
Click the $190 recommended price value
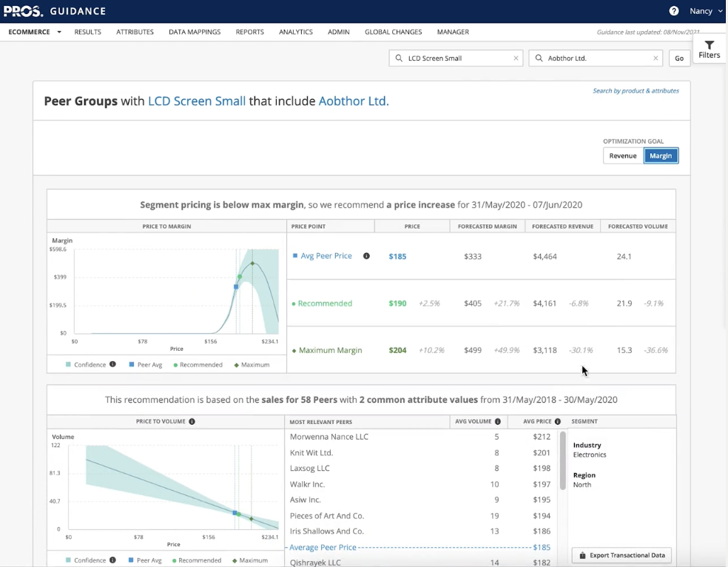pyautogui.click(x=397, y=303)
